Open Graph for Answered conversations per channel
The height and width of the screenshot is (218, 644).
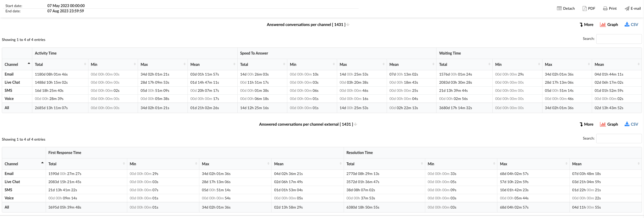(609, 25)
